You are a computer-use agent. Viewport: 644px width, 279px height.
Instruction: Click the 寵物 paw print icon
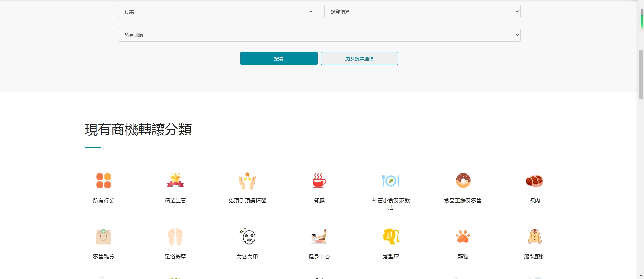tap(463, 237)
